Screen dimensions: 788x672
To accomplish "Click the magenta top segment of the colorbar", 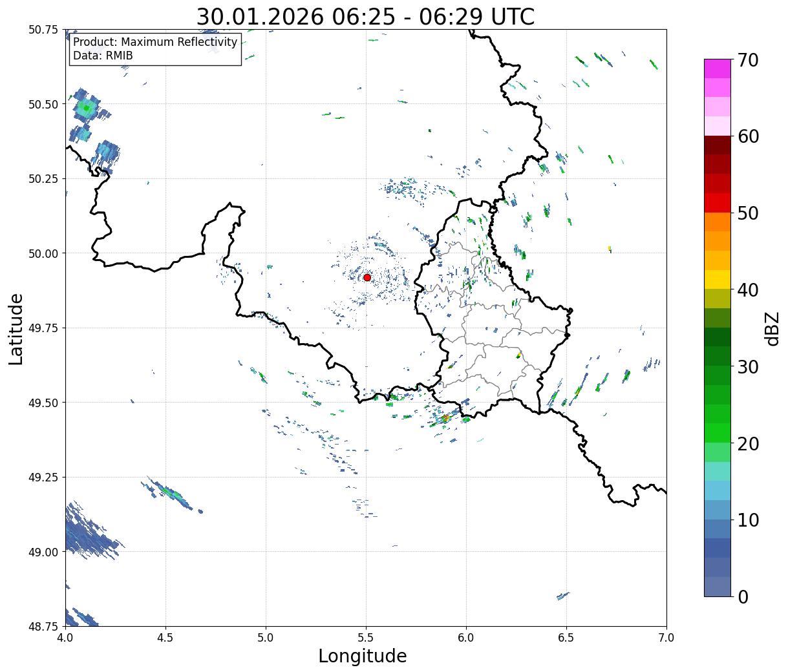I will [x=717, y=68].
